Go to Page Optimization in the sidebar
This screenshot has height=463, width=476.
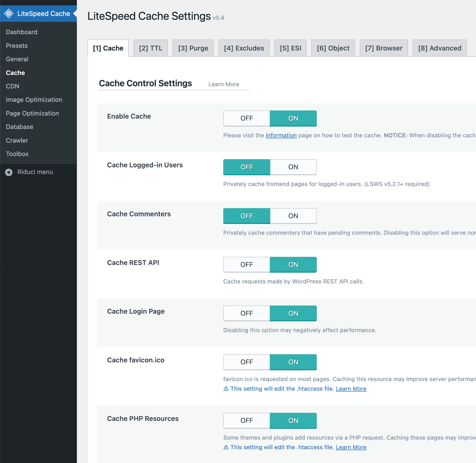point(32,113)
